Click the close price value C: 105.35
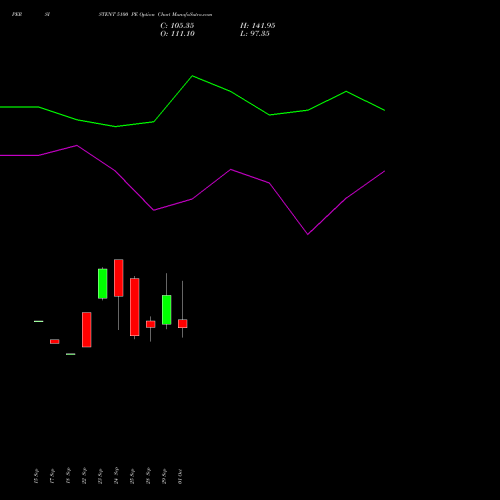The image size is (500, 500). click(x=177, y=26)
